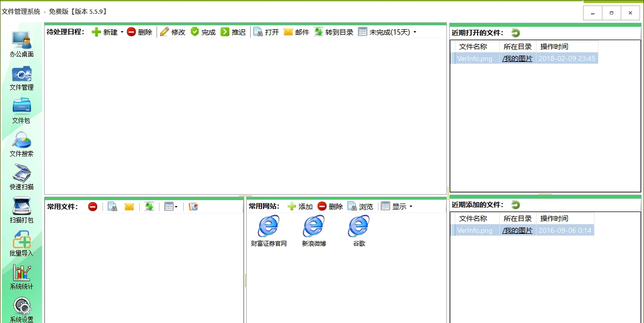Image resolution: width=644 pixels, height=323 pixels.
Task: Open 文件管理 from the left sidebar
Action: 21,79
